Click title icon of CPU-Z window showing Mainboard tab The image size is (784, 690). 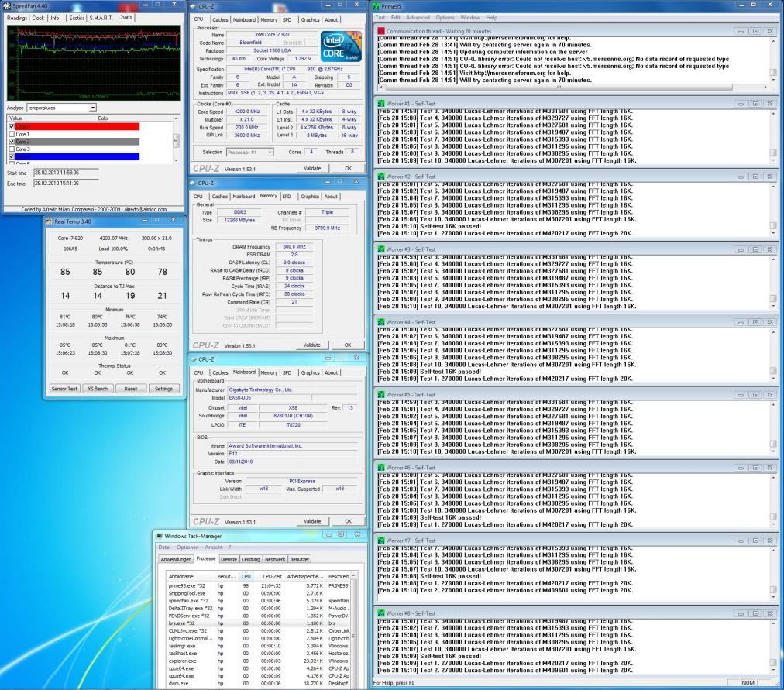click(194, 359)
